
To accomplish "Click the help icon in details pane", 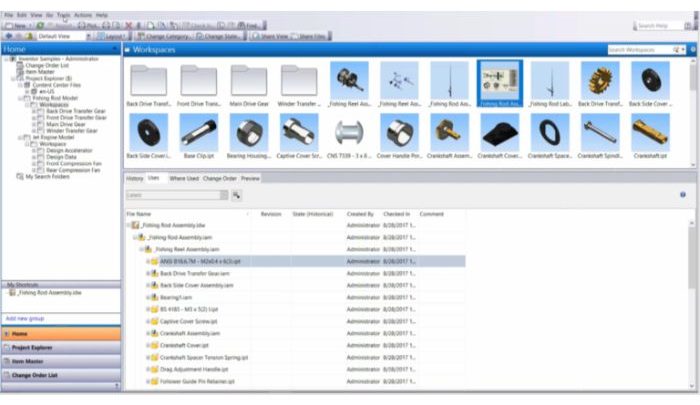I will pos(682,195).
